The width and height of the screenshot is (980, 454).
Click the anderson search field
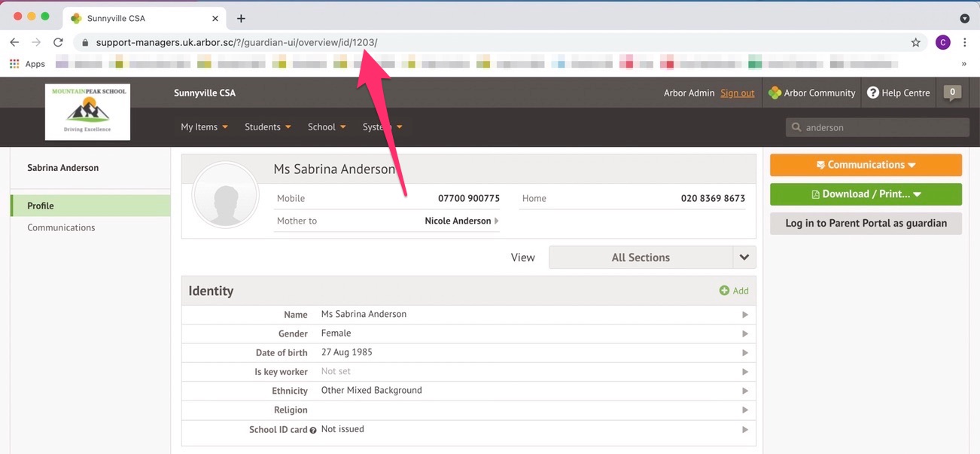[878, 127]
